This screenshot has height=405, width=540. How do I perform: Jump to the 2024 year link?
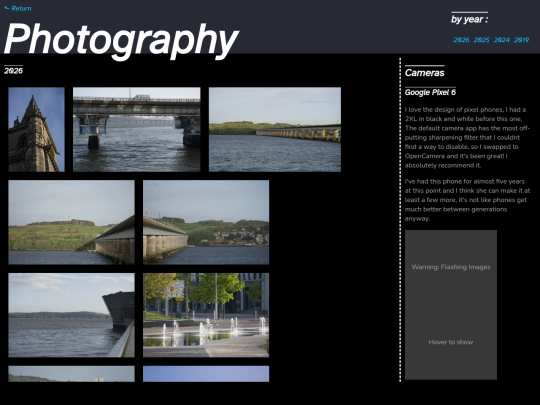point(501,40)
